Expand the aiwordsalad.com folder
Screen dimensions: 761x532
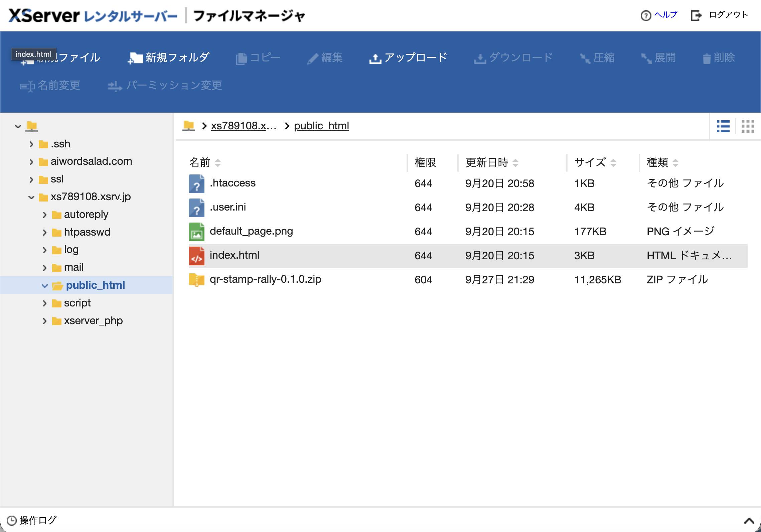[31, 162]
